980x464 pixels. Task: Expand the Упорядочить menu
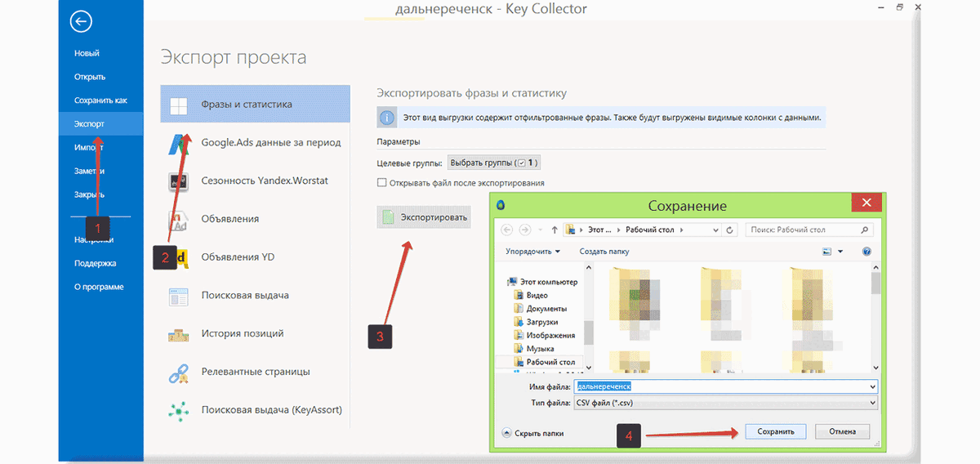pyautogui.click(x=533, y=252)
